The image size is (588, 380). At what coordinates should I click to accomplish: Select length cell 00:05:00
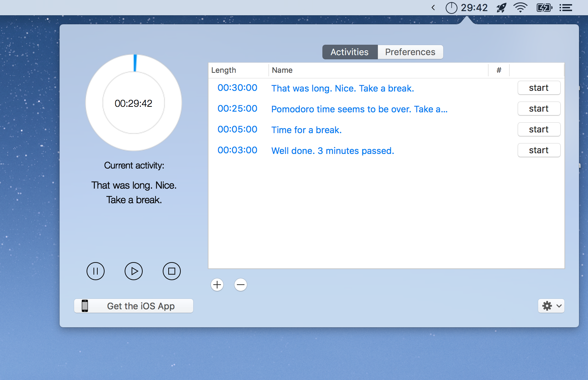coord(238,129)
